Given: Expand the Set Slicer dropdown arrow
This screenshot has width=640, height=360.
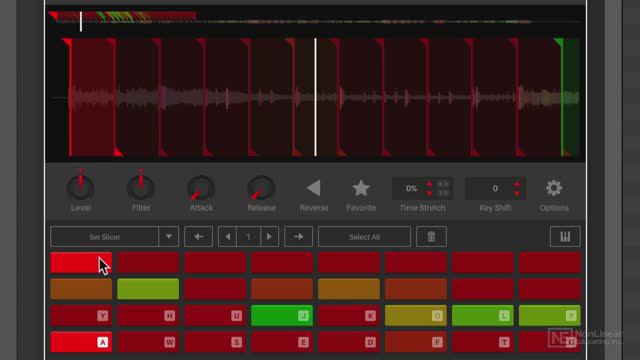Looking at the screenshot, I should pos(169,237).
